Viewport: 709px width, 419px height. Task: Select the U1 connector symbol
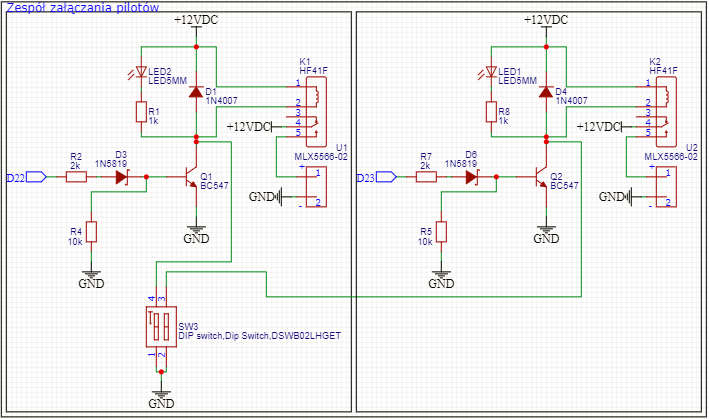point(316,187)
